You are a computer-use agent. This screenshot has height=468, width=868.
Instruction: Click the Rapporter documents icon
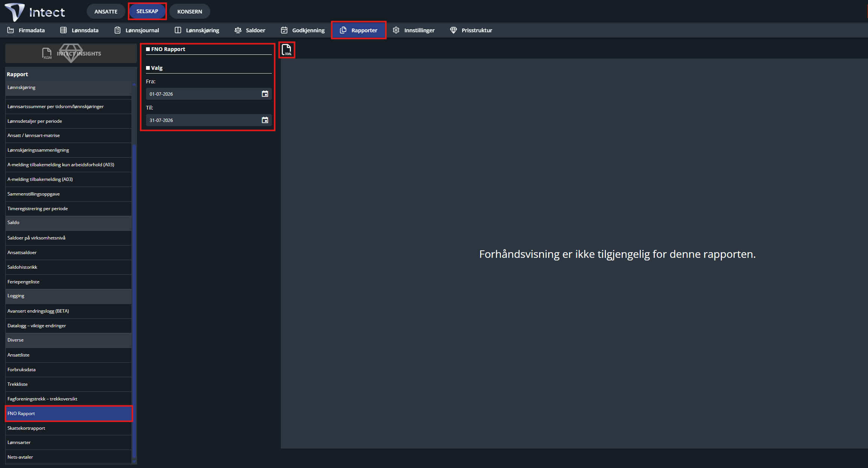tap(343, 30)
